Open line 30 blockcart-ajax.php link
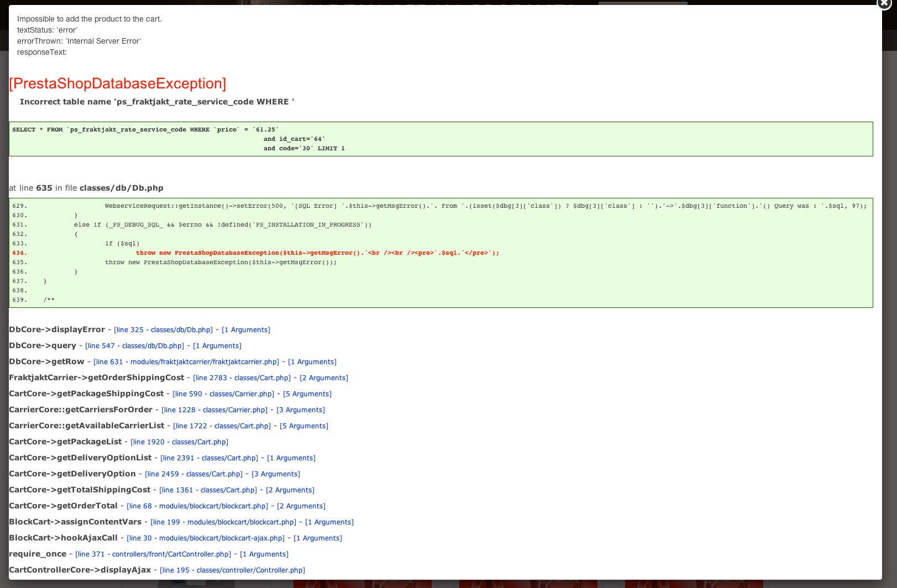Screen dimensions: 897x588 (206, 538)
